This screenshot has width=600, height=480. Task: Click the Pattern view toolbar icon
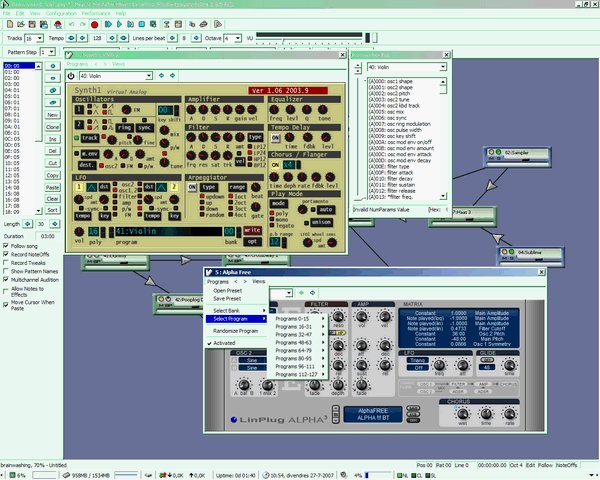178,24
